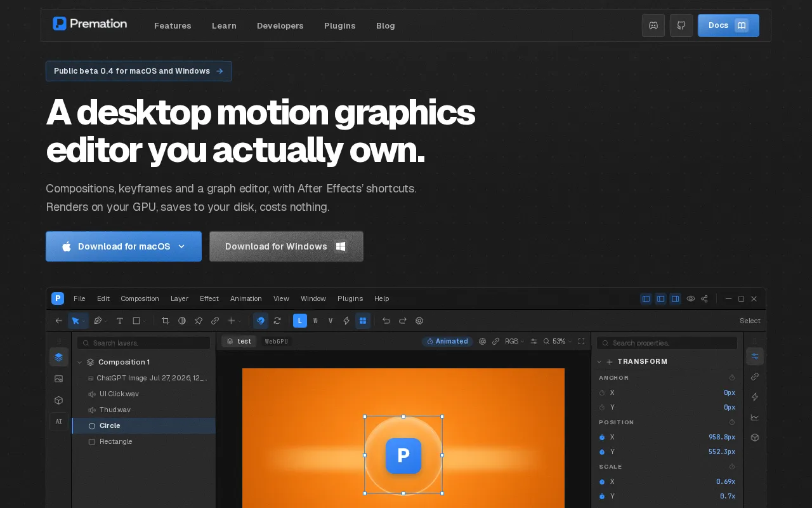Click the lightning bolt icon in the toolbar
Image resolution: width=812 pixels, height=508 pixels.
click(346, 321)
